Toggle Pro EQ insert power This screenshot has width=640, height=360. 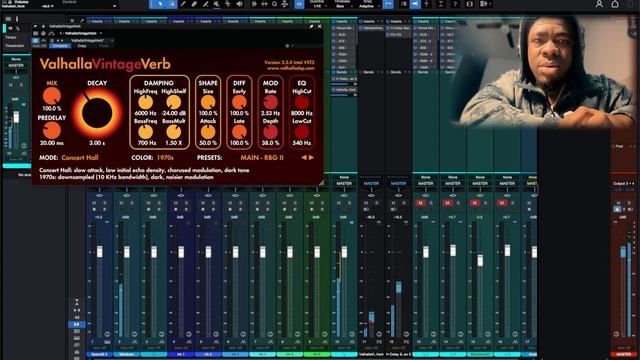point(389,35)
